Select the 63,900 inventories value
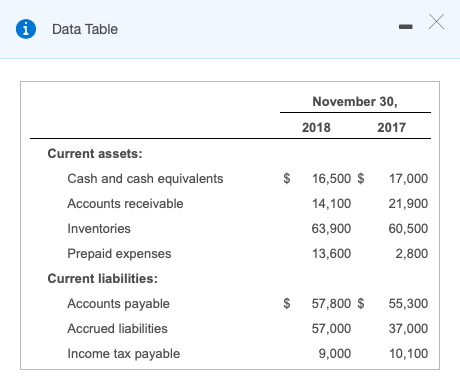 (331, 229)
